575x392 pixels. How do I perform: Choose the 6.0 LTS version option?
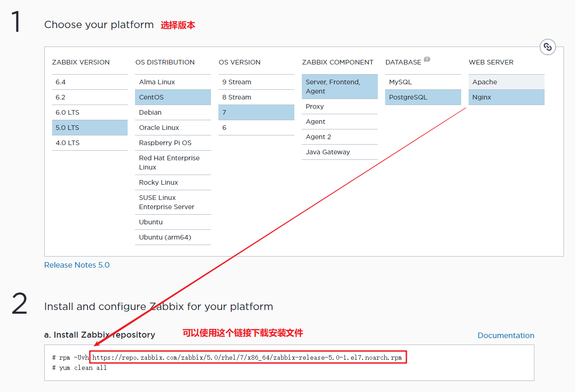[90, 112]
